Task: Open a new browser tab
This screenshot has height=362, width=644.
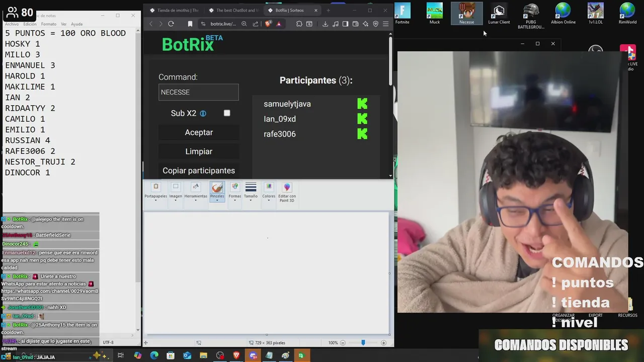Action: point(328,10)
